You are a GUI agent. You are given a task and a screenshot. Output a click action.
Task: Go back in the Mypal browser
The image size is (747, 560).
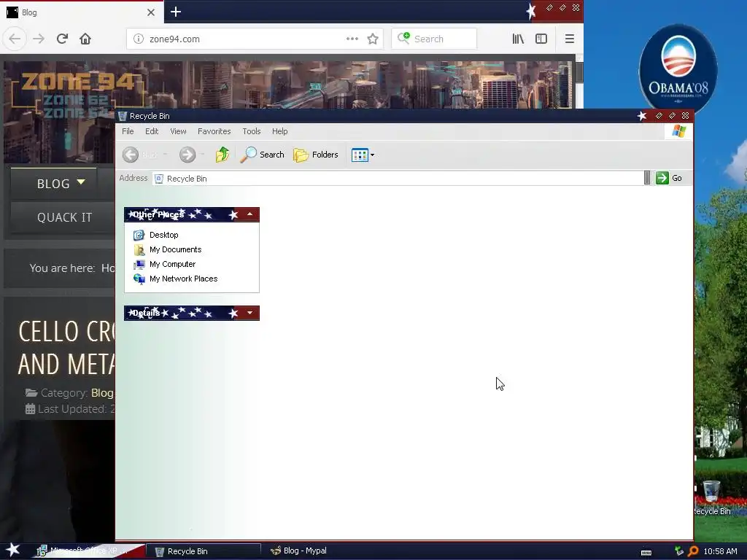[x=15, y=39]
